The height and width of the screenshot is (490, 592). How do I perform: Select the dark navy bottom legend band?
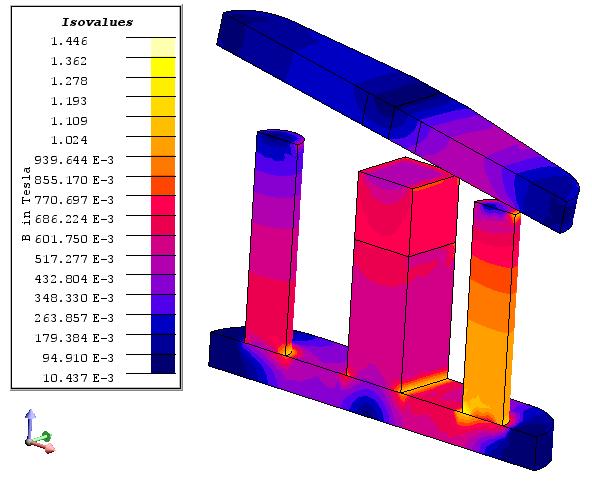[163, 364]
